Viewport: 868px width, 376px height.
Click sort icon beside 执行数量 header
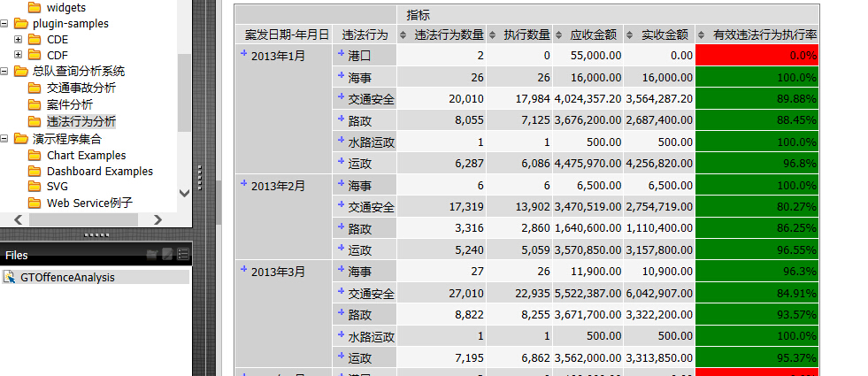(492, 35)
